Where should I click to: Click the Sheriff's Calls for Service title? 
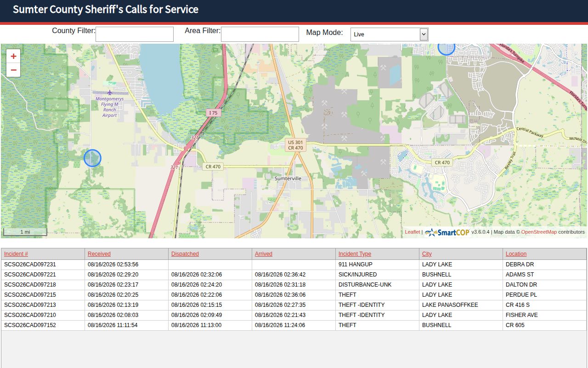point(106,9)
